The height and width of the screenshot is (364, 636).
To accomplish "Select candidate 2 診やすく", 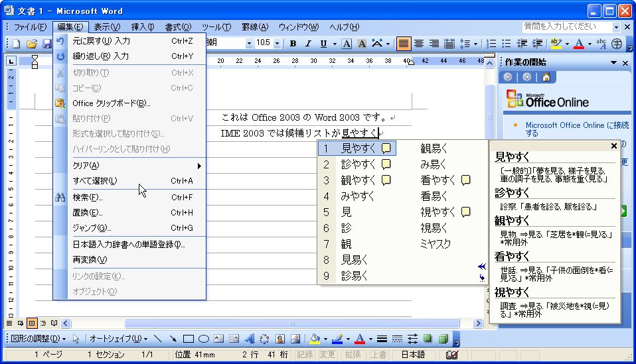I will tap(357, 164).
